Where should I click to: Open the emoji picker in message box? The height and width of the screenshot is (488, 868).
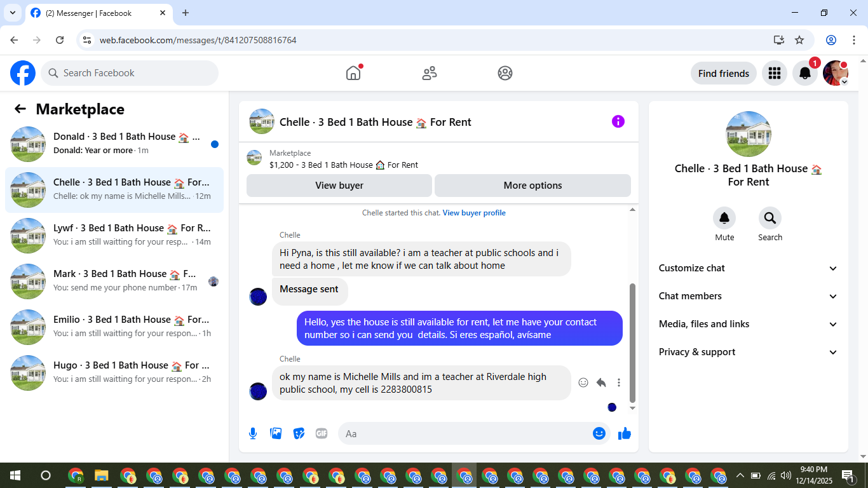[599, 433]
